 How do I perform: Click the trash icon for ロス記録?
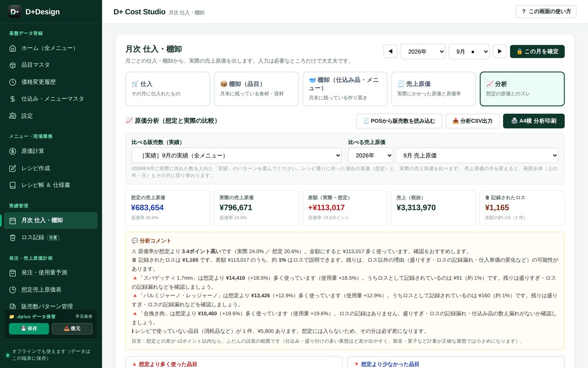click(x=13, y=238)
